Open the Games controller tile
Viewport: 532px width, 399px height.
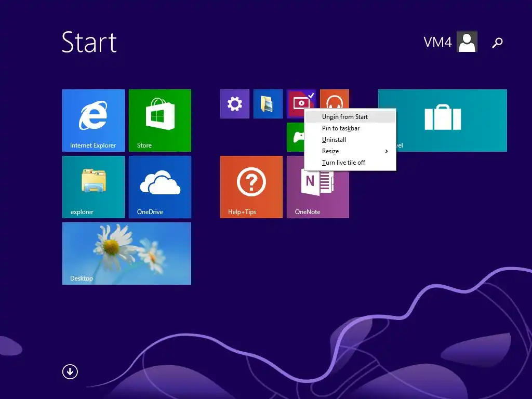(295, 137)
